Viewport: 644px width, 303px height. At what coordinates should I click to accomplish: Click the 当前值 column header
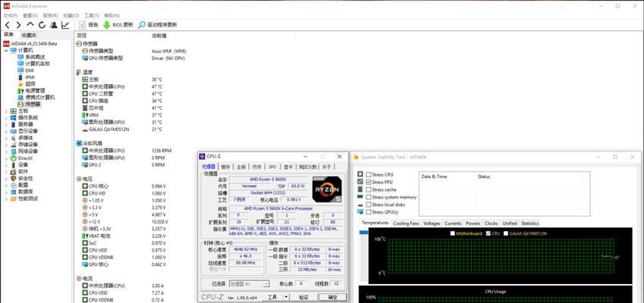pyautogui.click(x=159, y=36)
